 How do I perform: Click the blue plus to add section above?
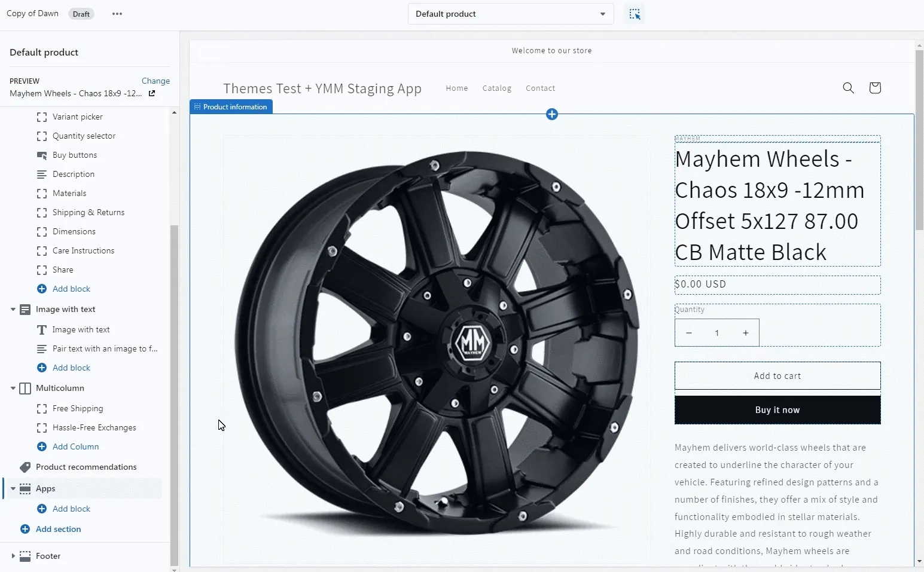[552, 114]
